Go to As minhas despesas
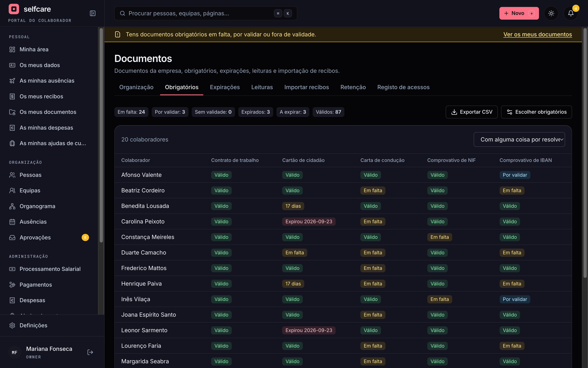 pyautogui.click(x=49, y=128)
